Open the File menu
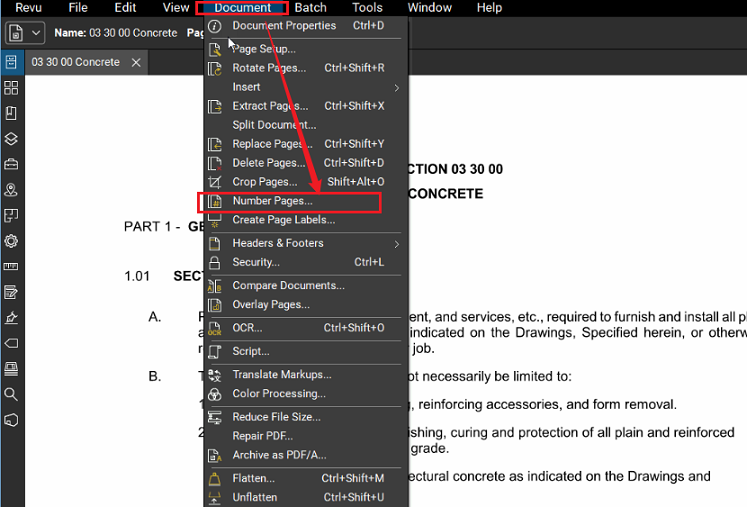 [78, 8]
